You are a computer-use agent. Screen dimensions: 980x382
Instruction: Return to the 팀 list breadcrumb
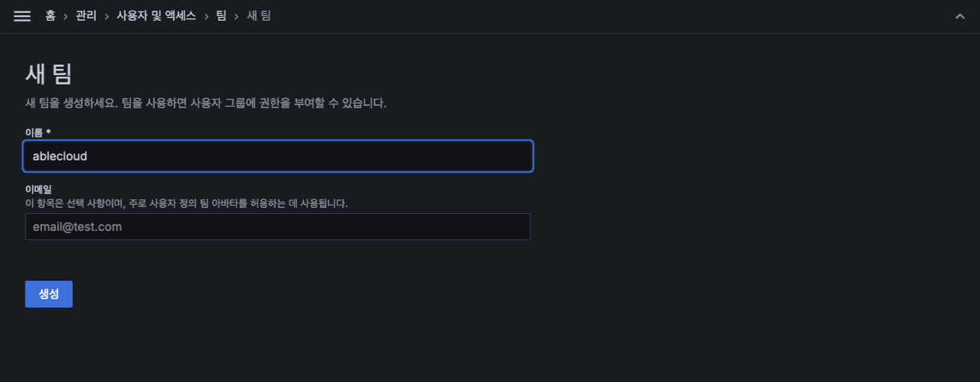tap(221, 15)
